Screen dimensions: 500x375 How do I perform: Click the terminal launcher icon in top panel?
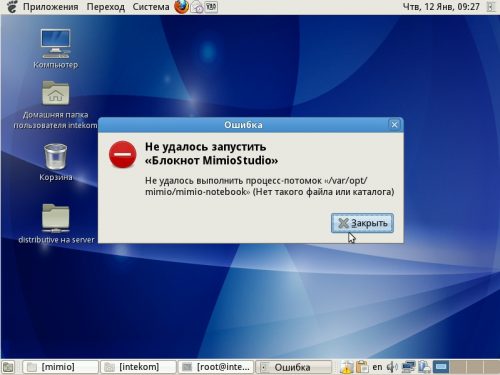(x=211, y=7)
